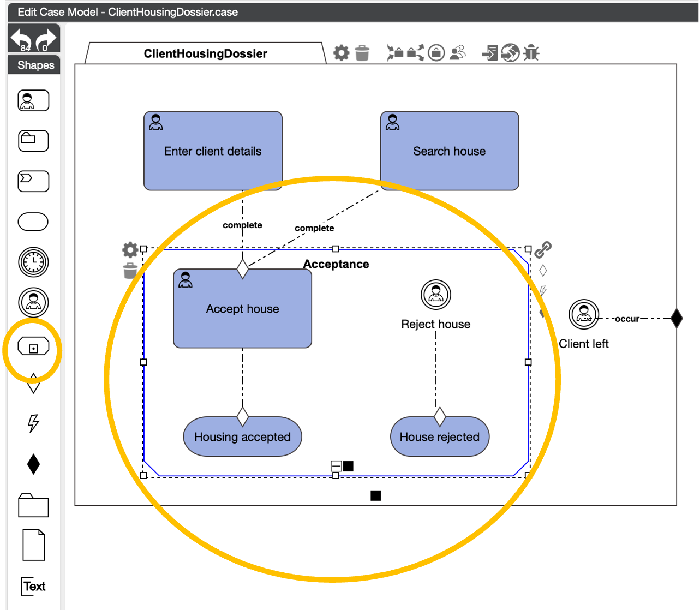This screenshot has width=700, height=610.
Task: Open case properties gear next to title
Action: 342,53
